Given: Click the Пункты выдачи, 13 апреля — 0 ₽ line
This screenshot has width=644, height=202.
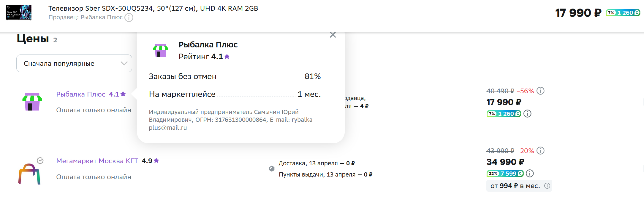Looking at the screenshot, I should coord(325,174).
